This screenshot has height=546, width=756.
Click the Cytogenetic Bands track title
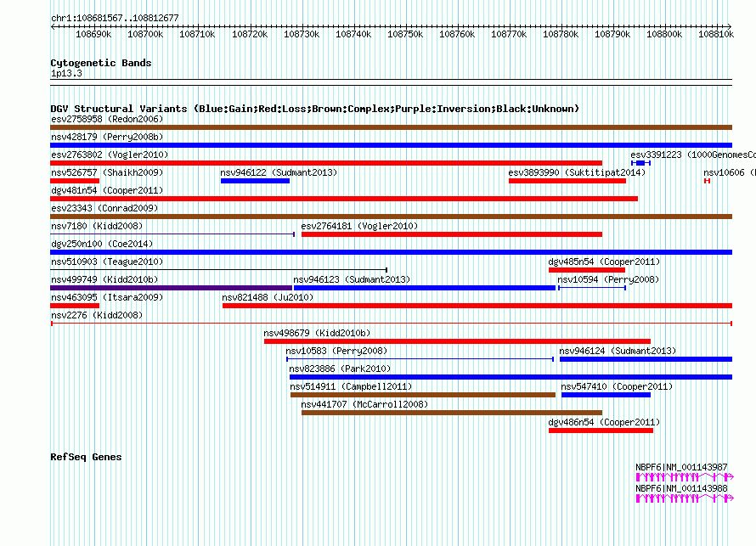(x=101, y=63)
